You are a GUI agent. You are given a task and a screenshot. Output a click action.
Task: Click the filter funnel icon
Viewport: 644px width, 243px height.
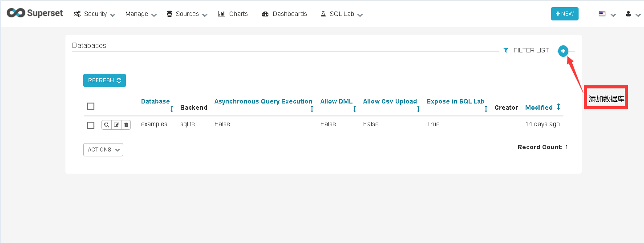506,50
